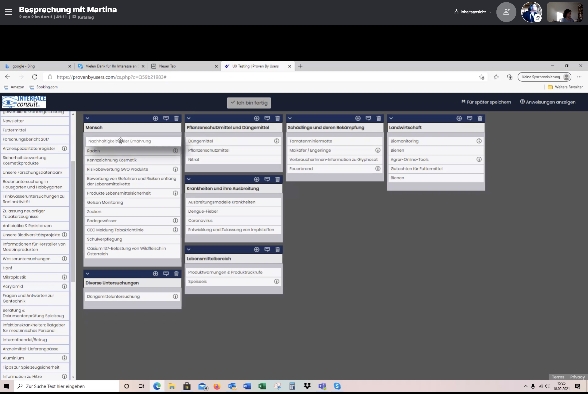Click the Windows Start button
The height and width of the screenshot is (394, 588).
(x=6, y=386)
